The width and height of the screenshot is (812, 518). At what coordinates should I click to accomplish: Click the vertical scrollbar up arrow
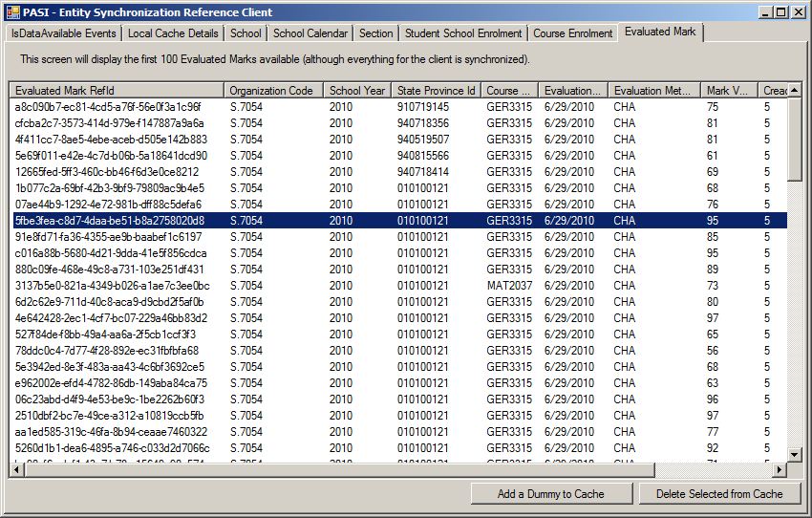click(795, 91)
